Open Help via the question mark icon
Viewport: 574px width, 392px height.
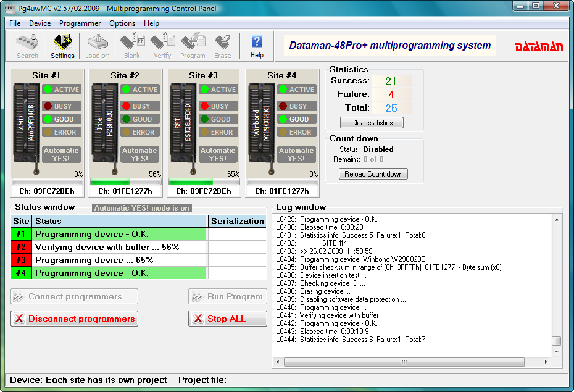point(257,43)
